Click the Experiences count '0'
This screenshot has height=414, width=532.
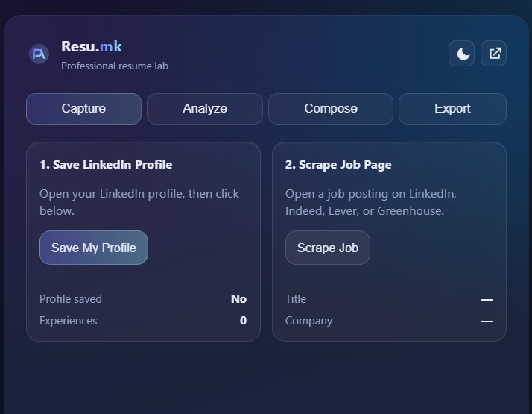(243, 321)
